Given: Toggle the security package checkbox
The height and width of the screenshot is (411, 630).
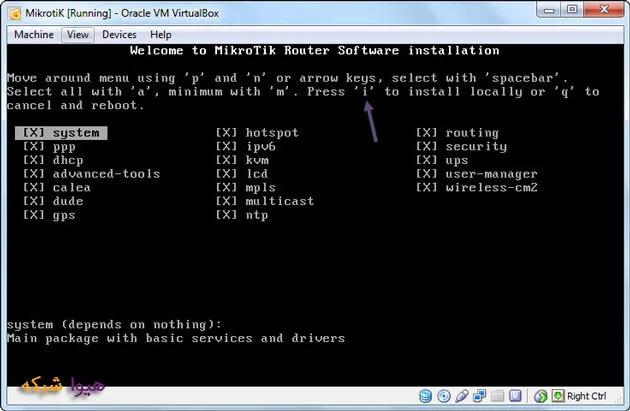Looking at the screenshot, I should click(426, 147).
